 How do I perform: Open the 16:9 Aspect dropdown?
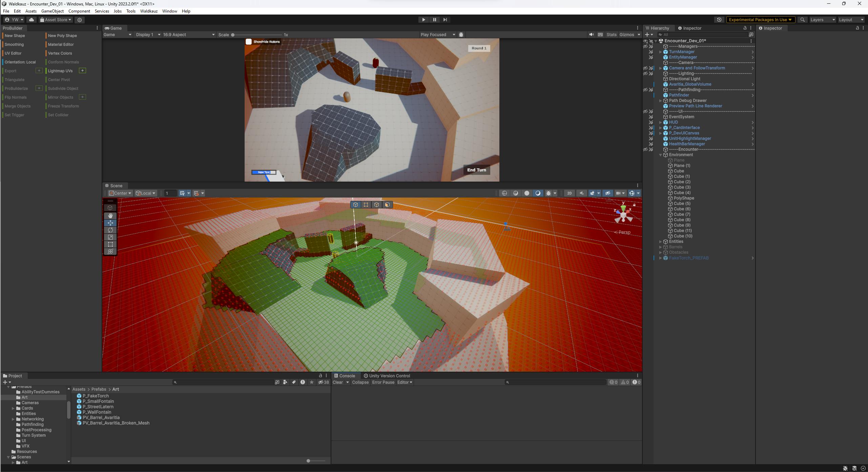(189, 35)
